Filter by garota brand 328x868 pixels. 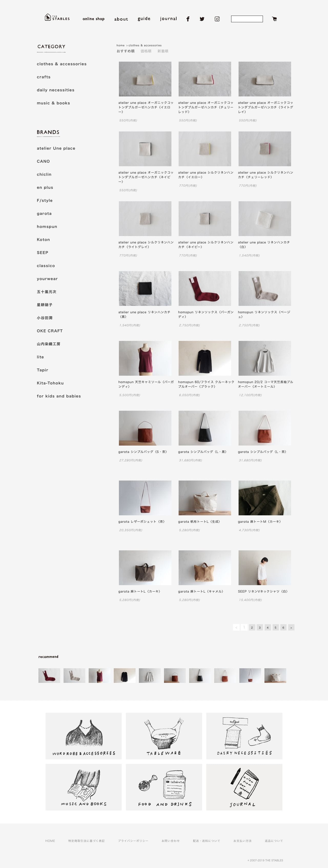click(x=44, y=213)
